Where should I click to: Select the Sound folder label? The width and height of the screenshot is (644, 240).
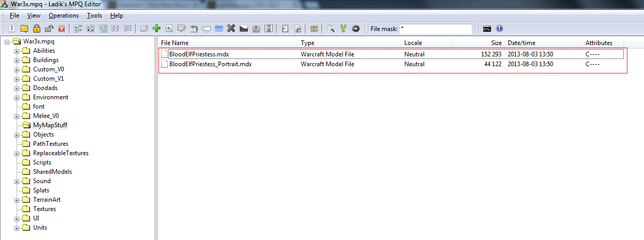pyautogui.click(x=42, y=181)
